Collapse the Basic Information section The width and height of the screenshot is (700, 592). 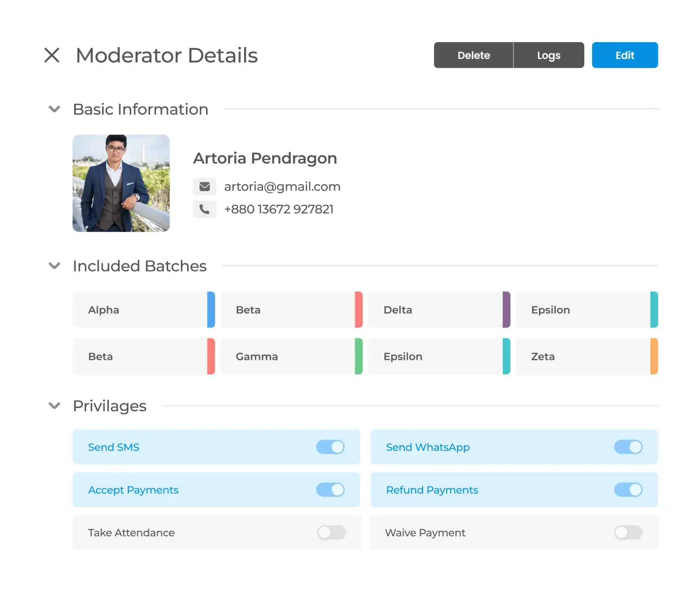coord(55,109)
